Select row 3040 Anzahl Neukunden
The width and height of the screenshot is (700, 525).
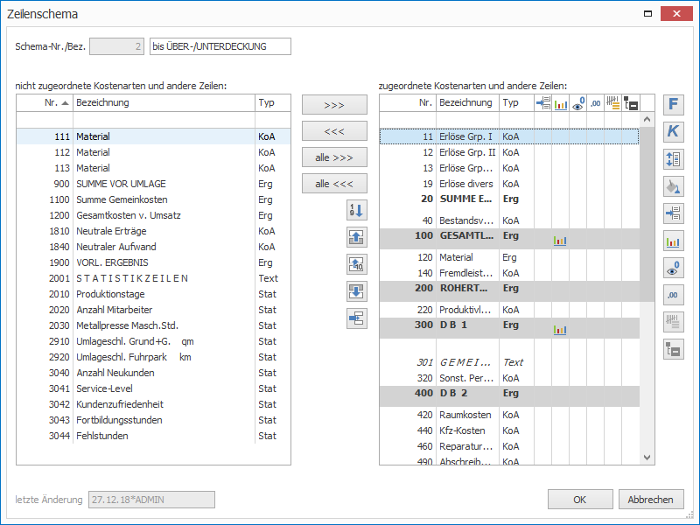(154, 373)
